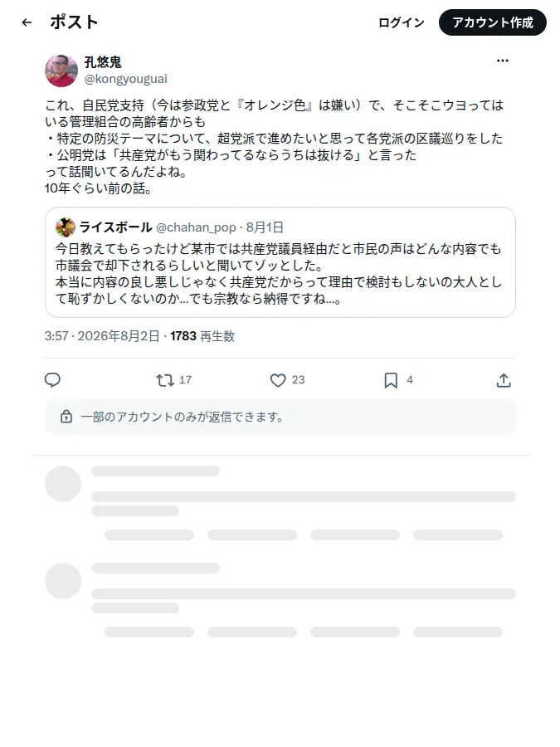Screen dimensions: 560x747
Task: Share the post via upload icon
Action: [504, 380]
